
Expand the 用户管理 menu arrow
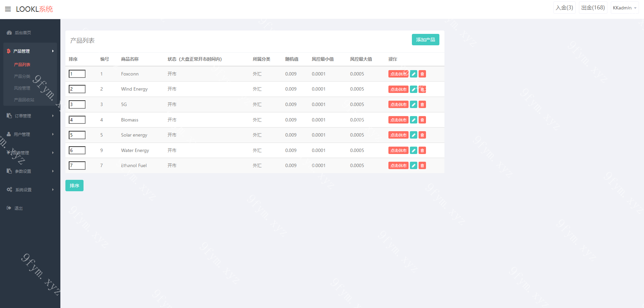(53, 134)
